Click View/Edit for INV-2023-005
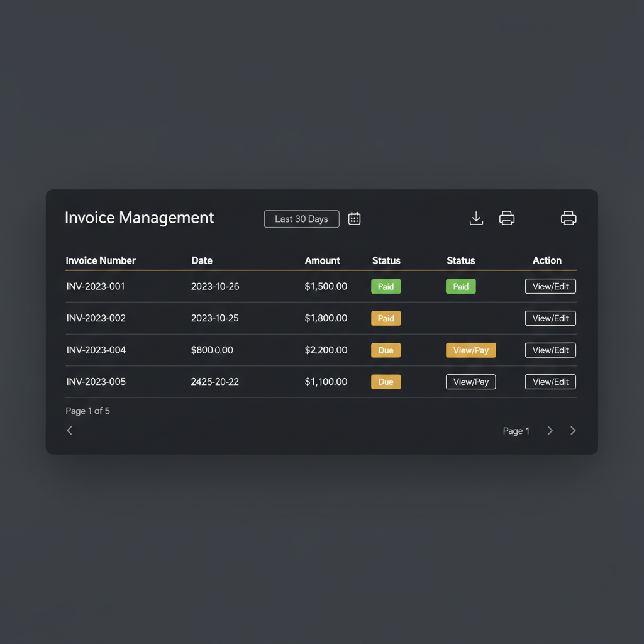The image size is (644, 644). [550, 382]
